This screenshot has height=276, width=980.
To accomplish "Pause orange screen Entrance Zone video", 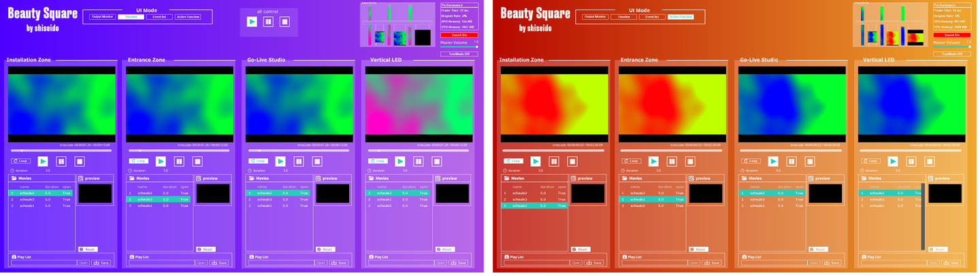I will point(672,162).
